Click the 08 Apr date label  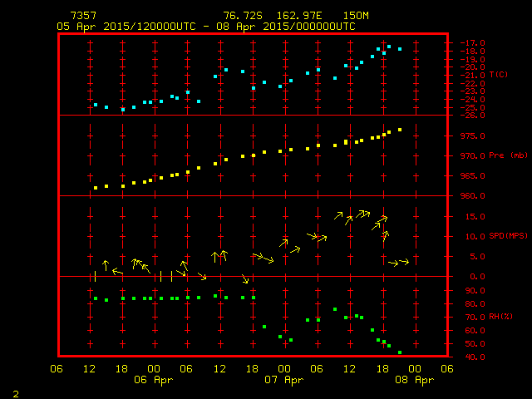[415, 380]
